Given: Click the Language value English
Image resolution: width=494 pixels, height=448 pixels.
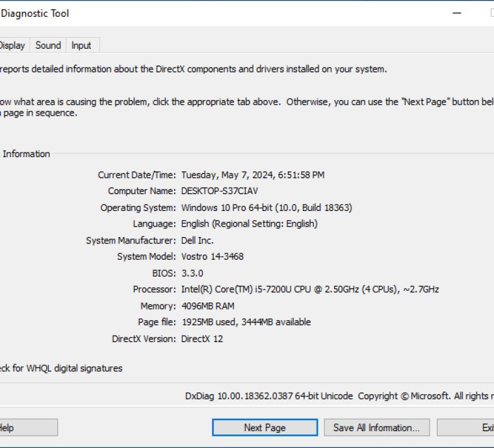Looking at the screenshot, I should pyautogui.click(x=249, y=224).
